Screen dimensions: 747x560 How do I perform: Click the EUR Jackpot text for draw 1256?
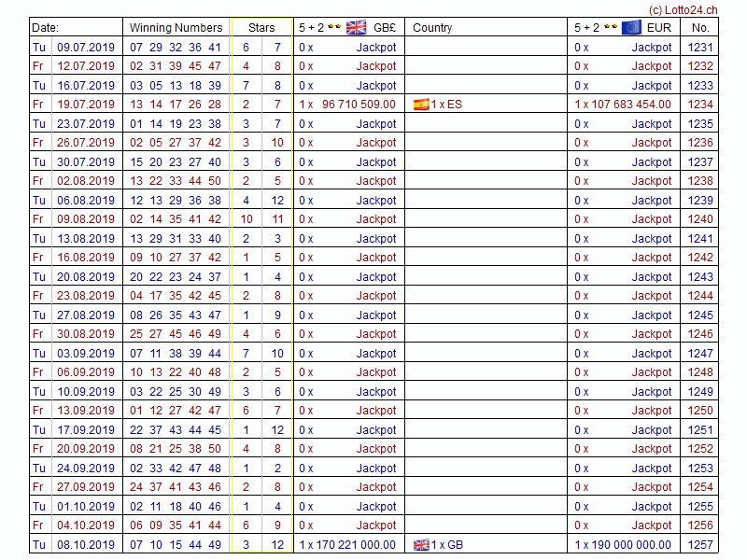coord(652,525)
